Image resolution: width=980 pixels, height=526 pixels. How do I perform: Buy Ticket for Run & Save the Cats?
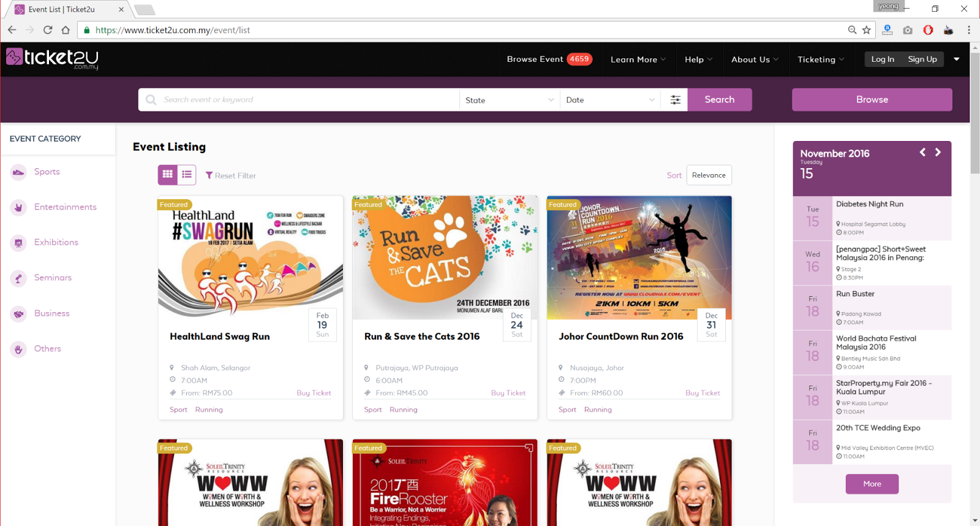[x=508, y=393]
